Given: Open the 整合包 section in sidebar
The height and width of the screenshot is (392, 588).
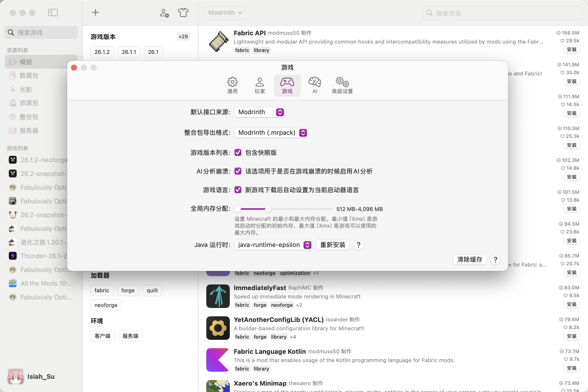Looking at the screenshot, I should pyautogui.click(x=28, y=117).
